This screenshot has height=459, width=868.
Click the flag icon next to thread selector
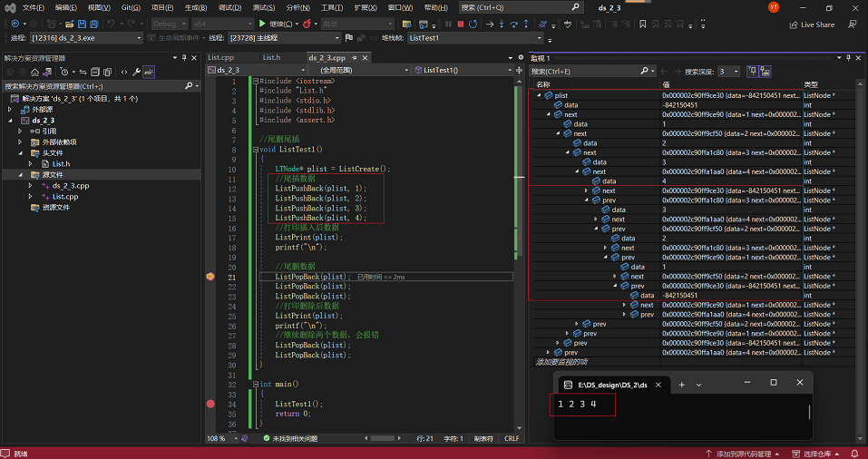[349, 38]
